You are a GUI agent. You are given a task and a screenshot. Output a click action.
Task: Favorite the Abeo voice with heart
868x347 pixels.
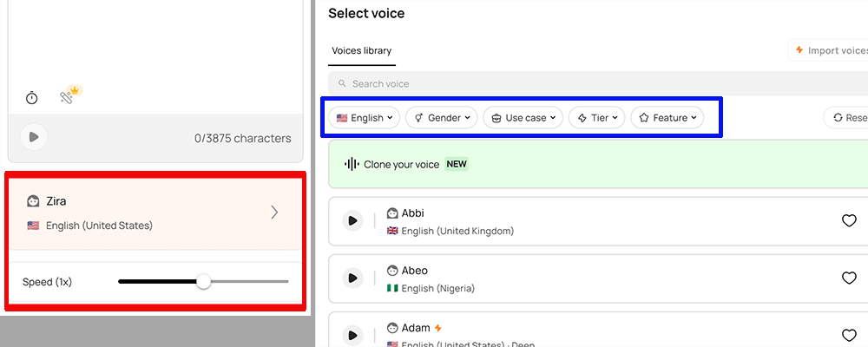point(849,278)
